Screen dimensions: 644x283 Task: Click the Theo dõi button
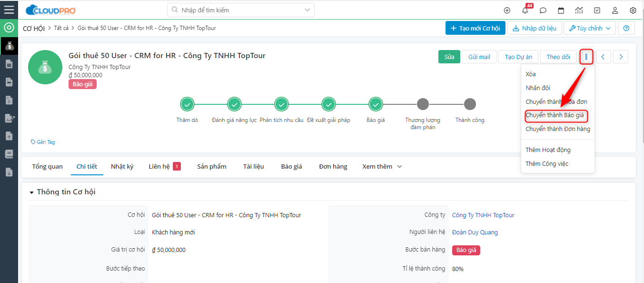click(558, 57)
